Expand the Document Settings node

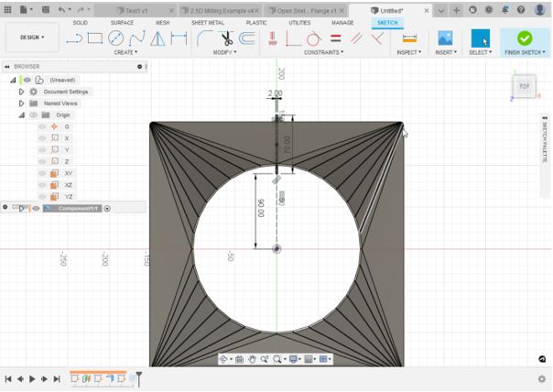tap(21, 92)
